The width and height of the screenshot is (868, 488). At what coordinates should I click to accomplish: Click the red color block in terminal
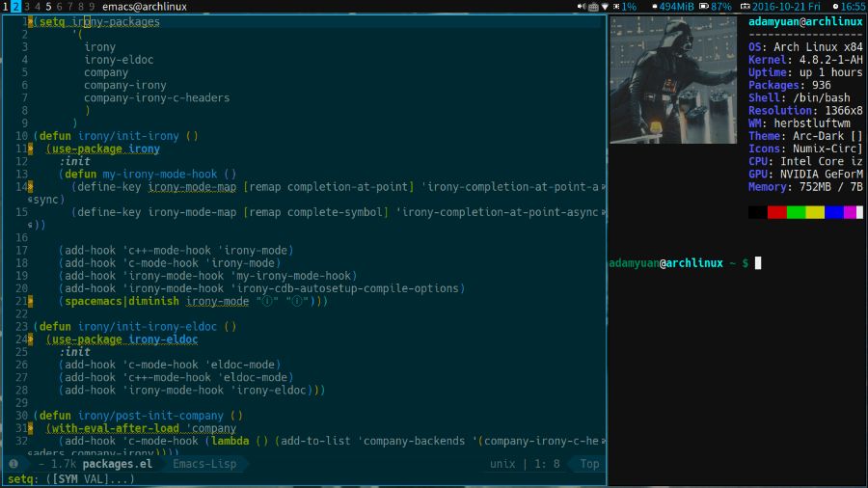click(776, 212)
